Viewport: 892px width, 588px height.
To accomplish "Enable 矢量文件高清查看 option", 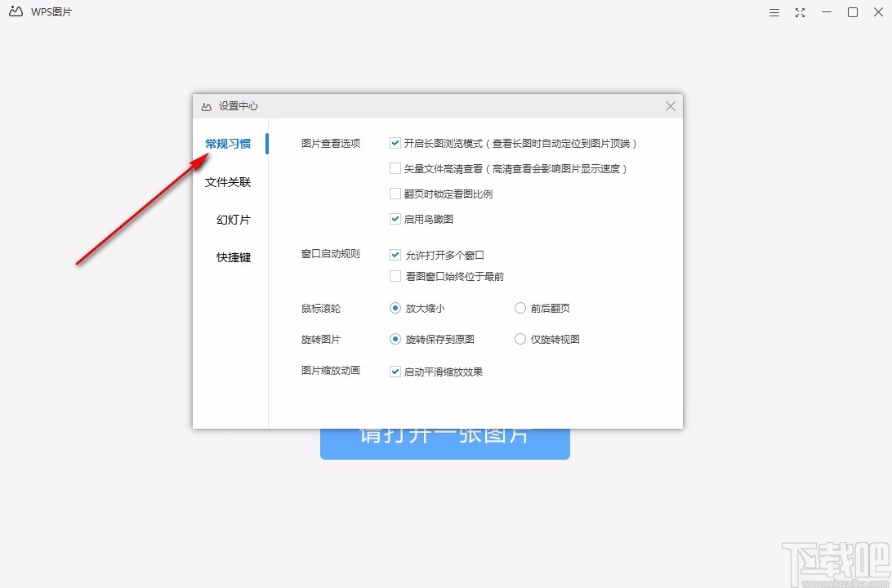I will coord(395,168).
